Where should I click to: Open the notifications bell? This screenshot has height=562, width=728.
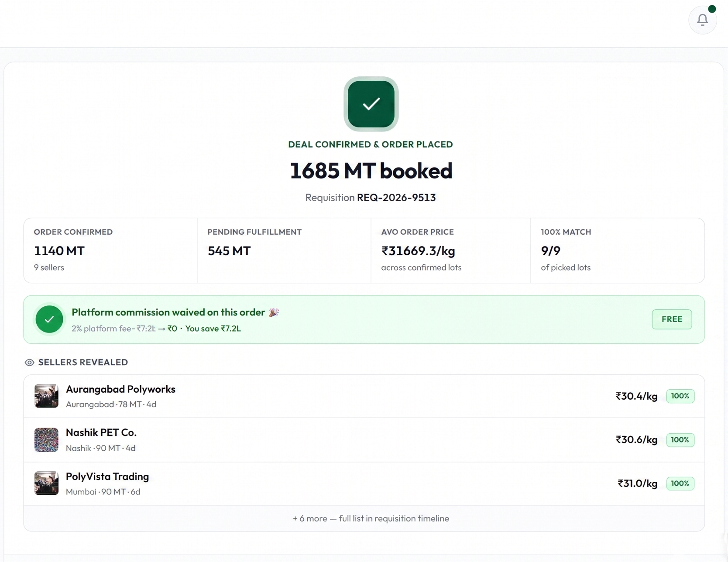[x=702, y=20]
